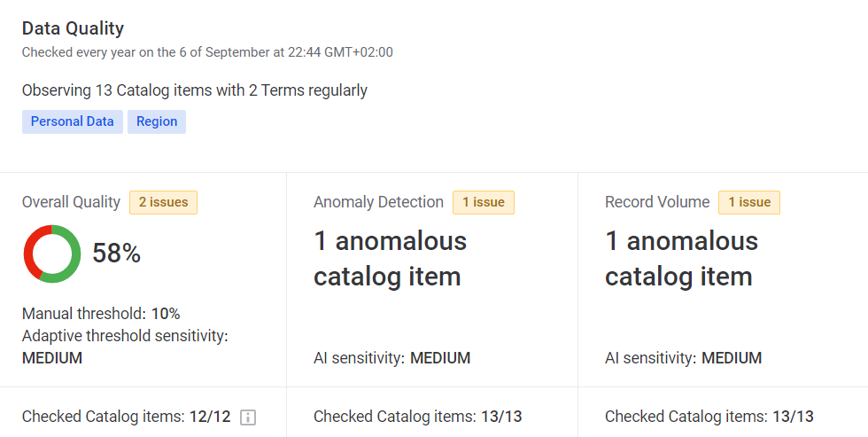Open the 2 issues badge for Overall Quality

click(x=163, y=202)
